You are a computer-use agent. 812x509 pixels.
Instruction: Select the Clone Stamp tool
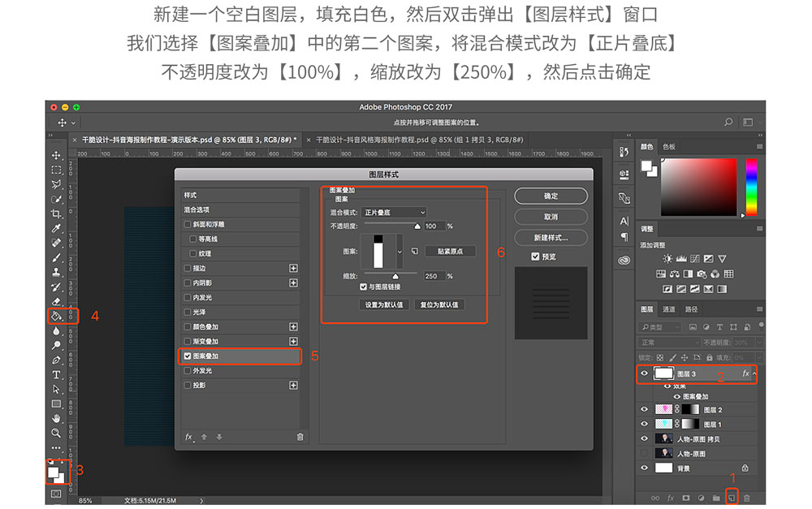point(56,272)
